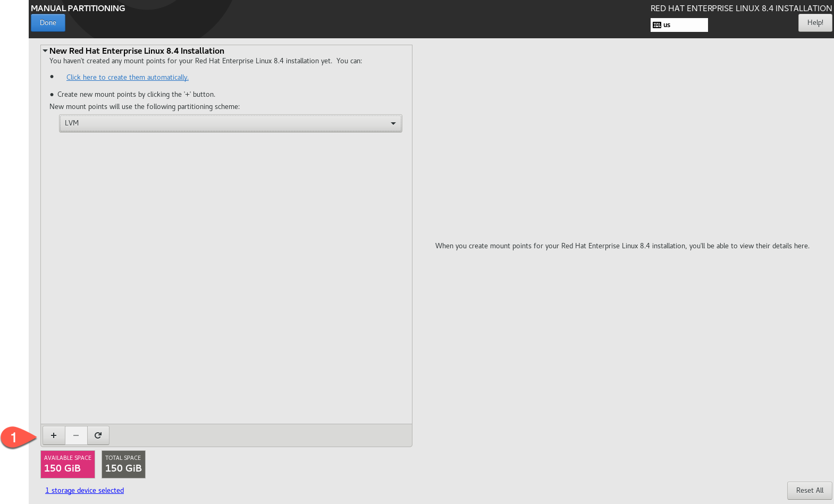Click the TOTAL SPACE 150 GiB box

(x=123, y=465)
